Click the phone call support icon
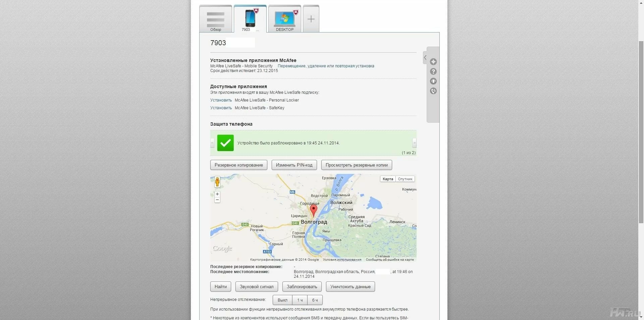 point(433,91)
